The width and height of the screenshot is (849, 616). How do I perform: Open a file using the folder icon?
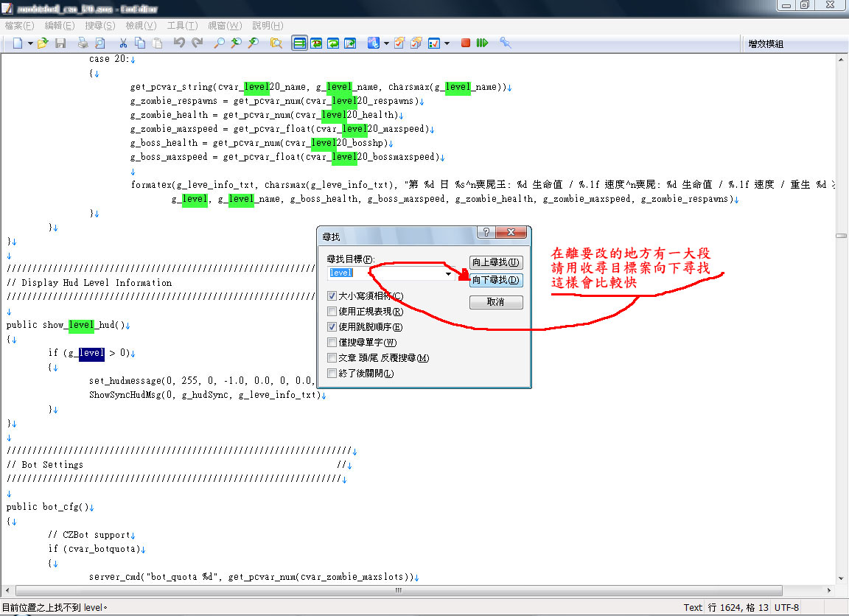tap(43, 43)
